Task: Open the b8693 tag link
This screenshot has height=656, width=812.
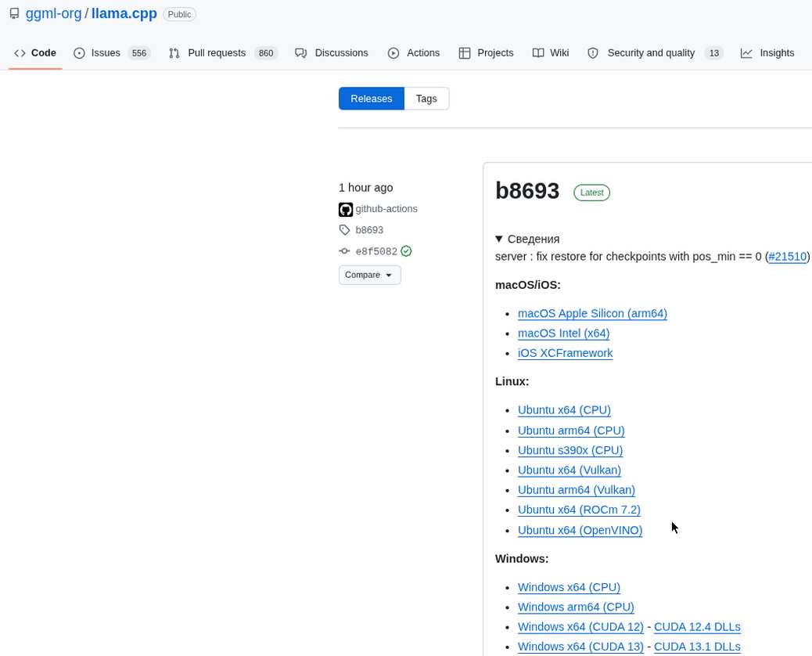Action: 369,229
